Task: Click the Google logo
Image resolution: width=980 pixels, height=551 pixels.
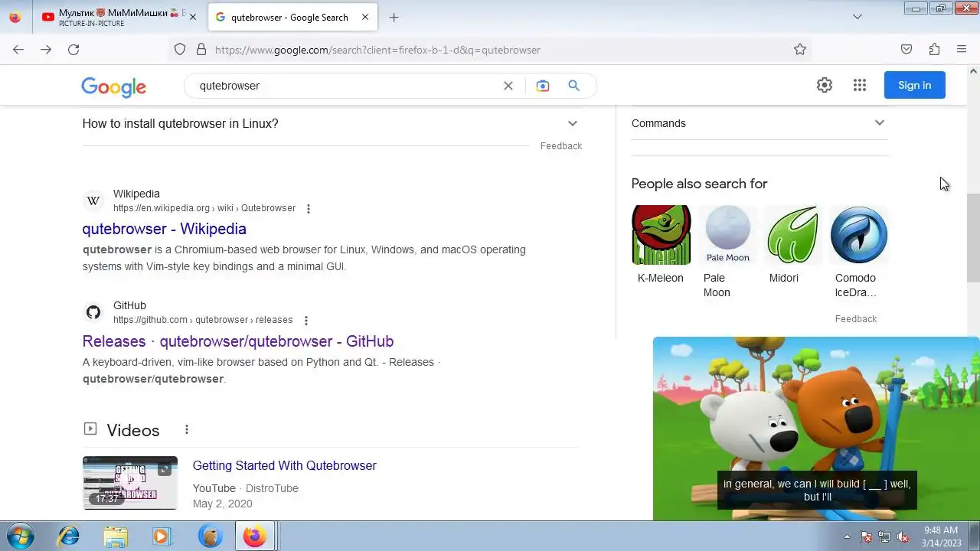Action: coord(113,86)
